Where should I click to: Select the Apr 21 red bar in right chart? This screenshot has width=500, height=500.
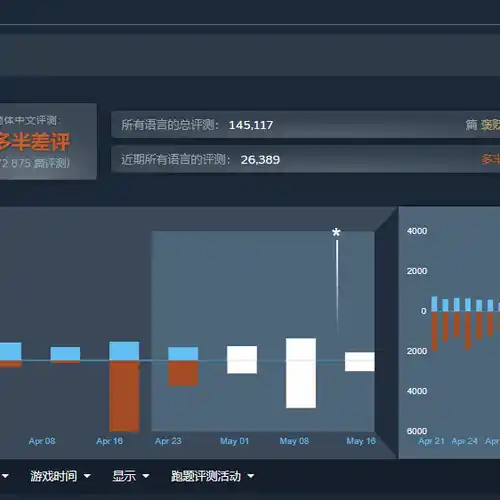click(x=435, y=331)
